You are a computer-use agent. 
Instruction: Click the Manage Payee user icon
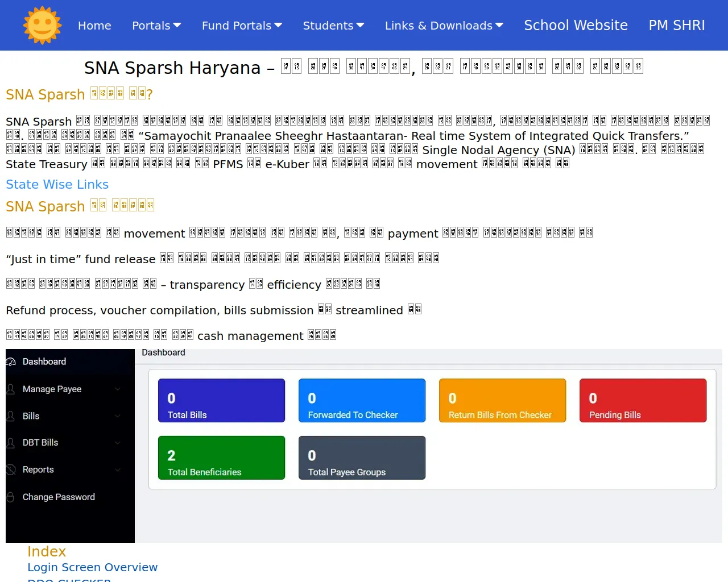point(11,389)
